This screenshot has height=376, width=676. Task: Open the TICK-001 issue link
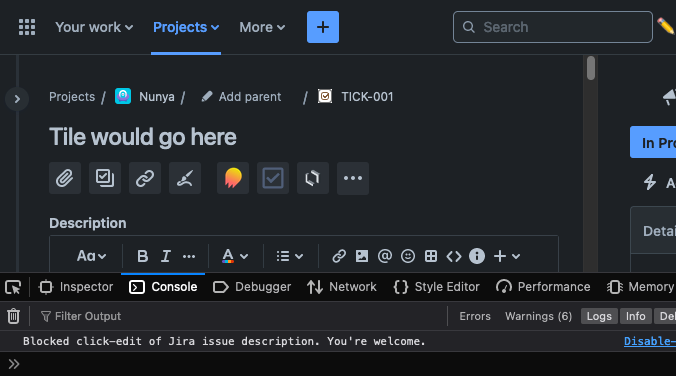[x=367, y=97]
